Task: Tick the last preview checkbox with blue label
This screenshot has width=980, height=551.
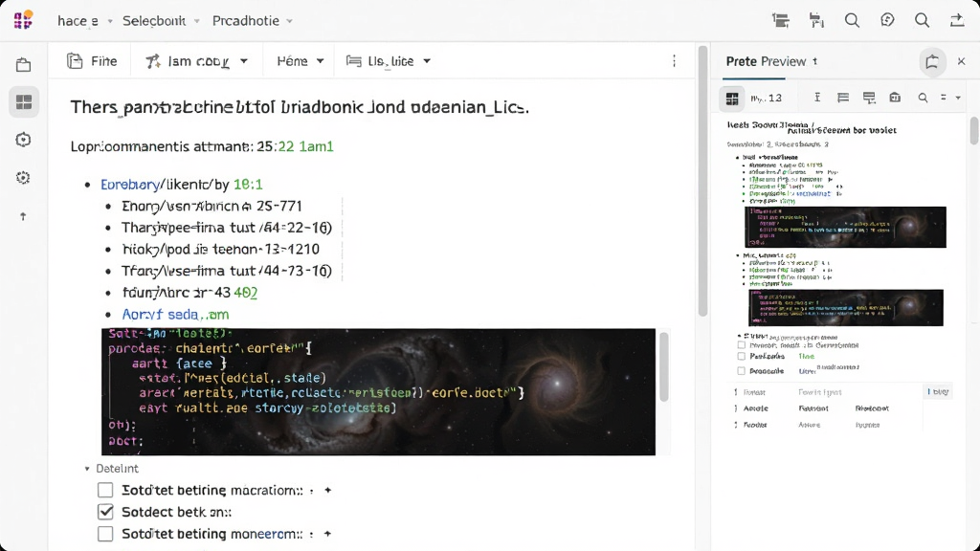Action: coord(742,371)
